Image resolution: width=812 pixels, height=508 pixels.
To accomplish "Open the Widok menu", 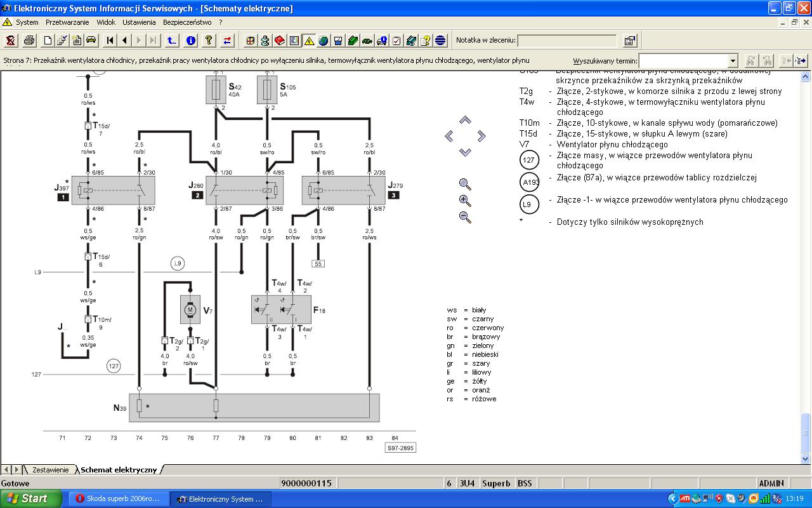I will pyautogui.click(x=106, y=22).
